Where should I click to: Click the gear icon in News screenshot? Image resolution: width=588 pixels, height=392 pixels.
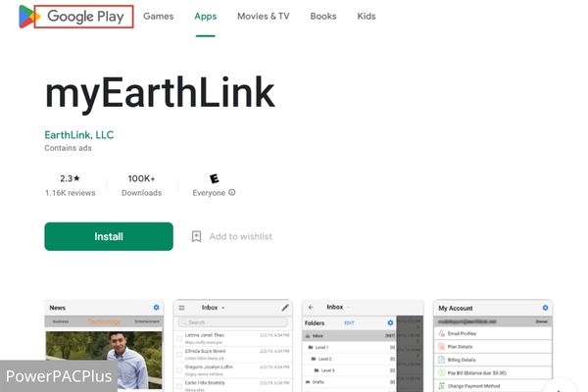tap(157, 308)
